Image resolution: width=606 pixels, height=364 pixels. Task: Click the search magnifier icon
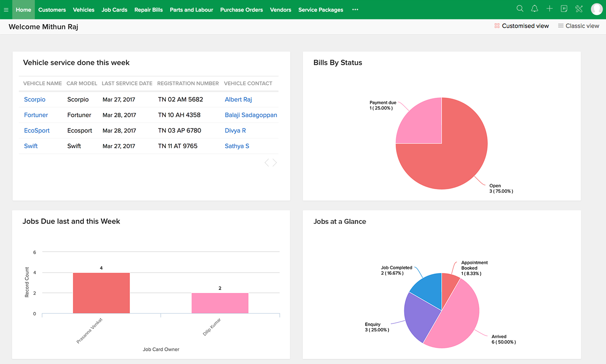tap(520, 8)
